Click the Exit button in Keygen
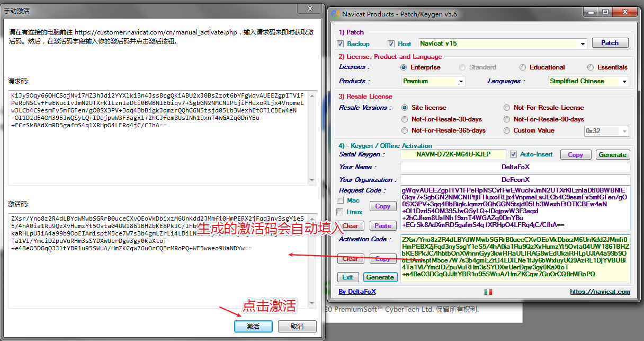The width and height of the screenshot is (644, 341). (347, 277)
